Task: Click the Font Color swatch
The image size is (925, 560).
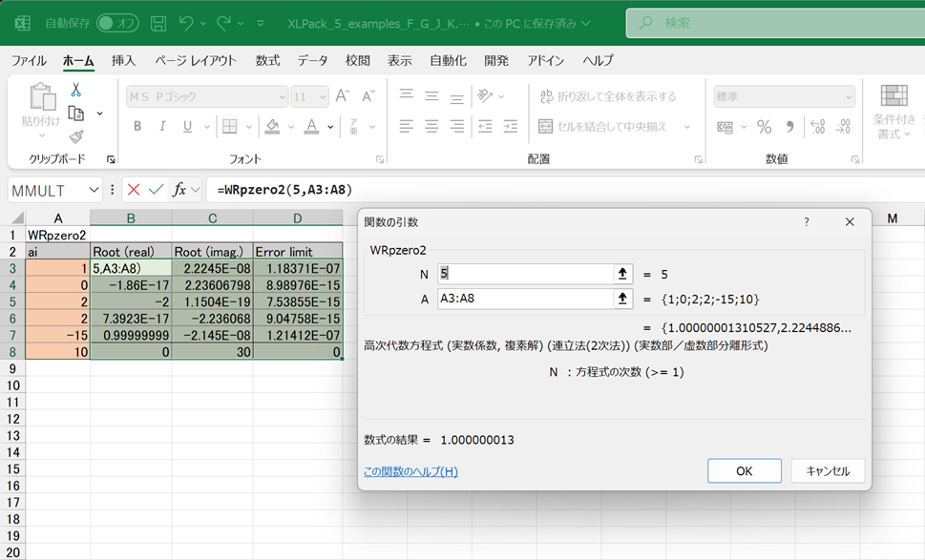Action: [x=311, y=126]
